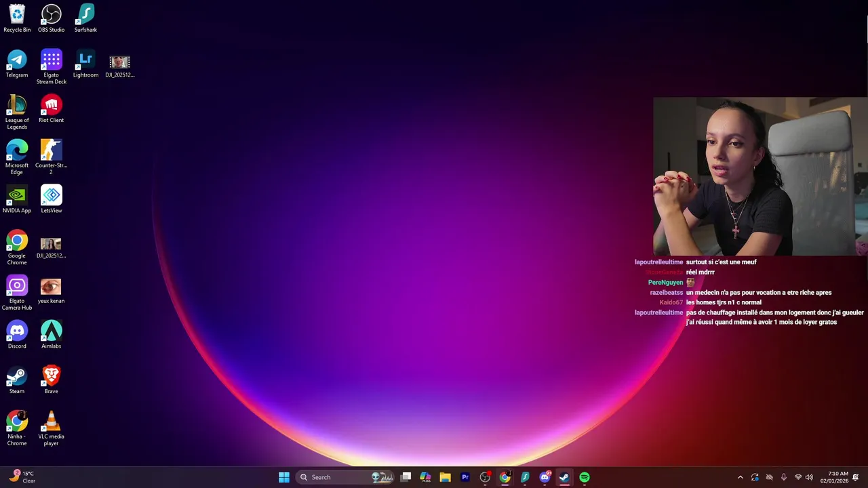Click chat message 'surtout si c'est une meuf'
The image size is (868, 488).
(x=721, y=262)
